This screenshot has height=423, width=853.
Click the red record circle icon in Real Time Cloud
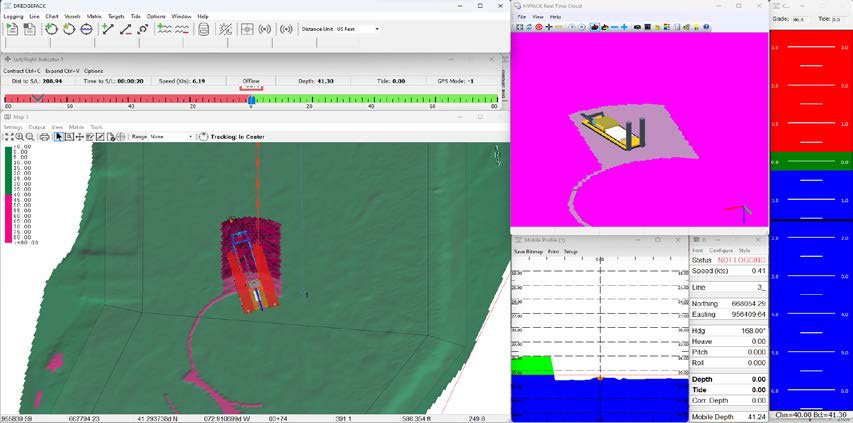(539, 27)
